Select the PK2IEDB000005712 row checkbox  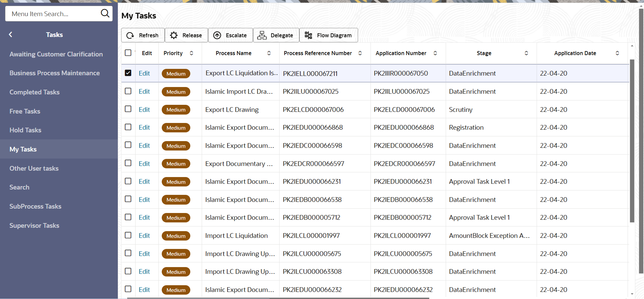point(128,217)
